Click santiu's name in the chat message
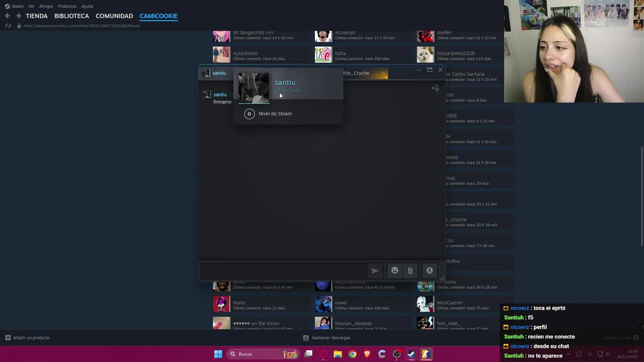This screenshot has height=362, width=644. 220,95
